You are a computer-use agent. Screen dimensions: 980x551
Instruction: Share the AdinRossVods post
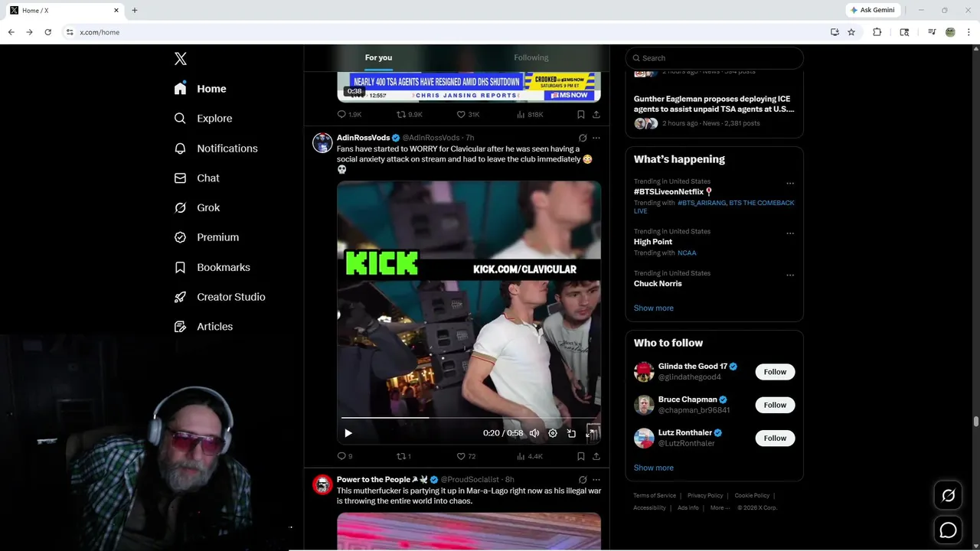596,456
